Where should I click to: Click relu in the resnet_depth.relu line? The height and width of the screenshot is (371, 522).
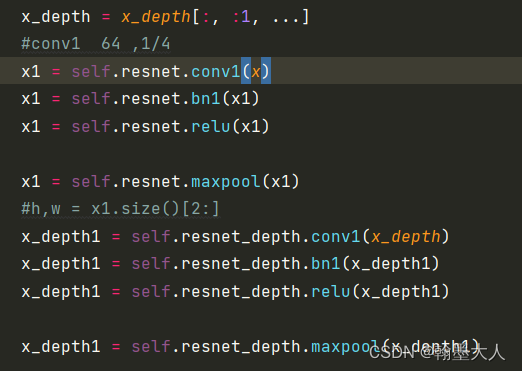[331, 292]
